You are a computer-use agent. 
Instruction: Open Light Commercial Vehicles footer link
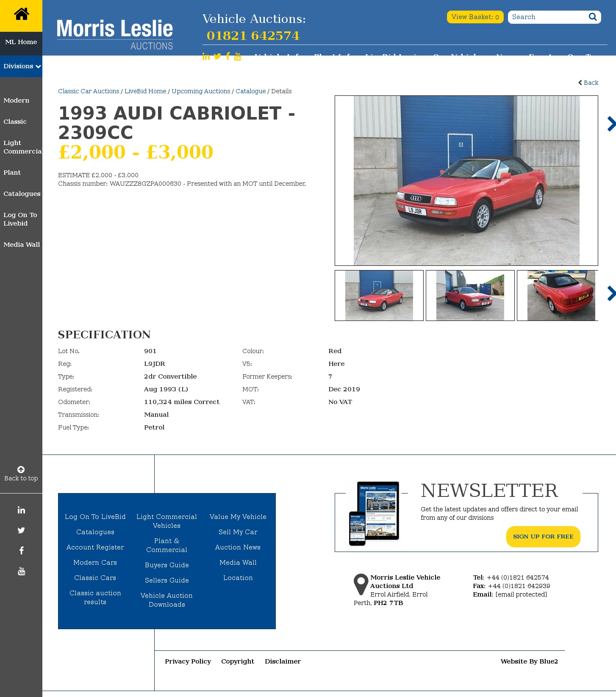click(x=167, y=521)
